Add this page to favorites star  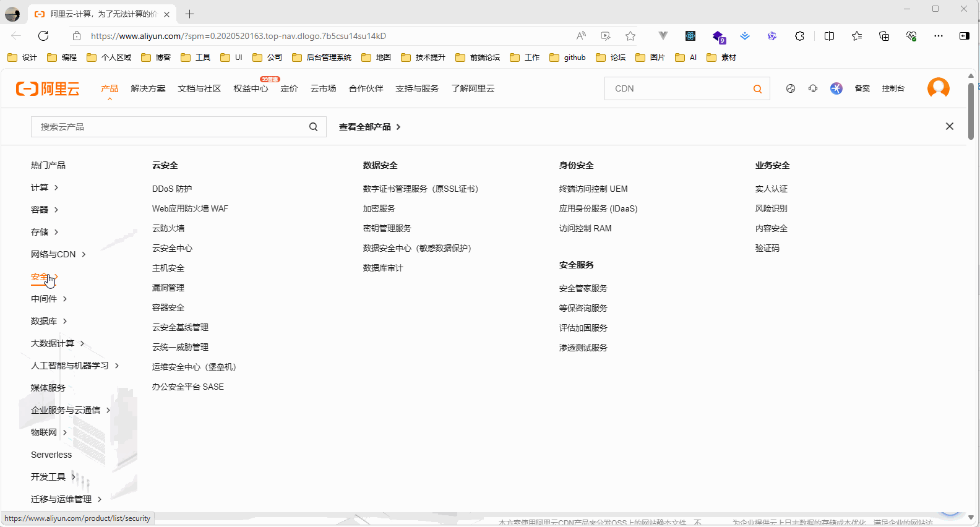(630, 36)
